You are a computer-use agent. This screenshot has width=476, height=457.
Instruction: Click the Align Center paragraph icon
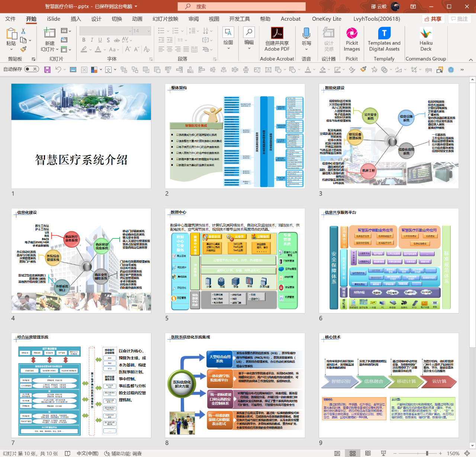click(x=169, y=49)
